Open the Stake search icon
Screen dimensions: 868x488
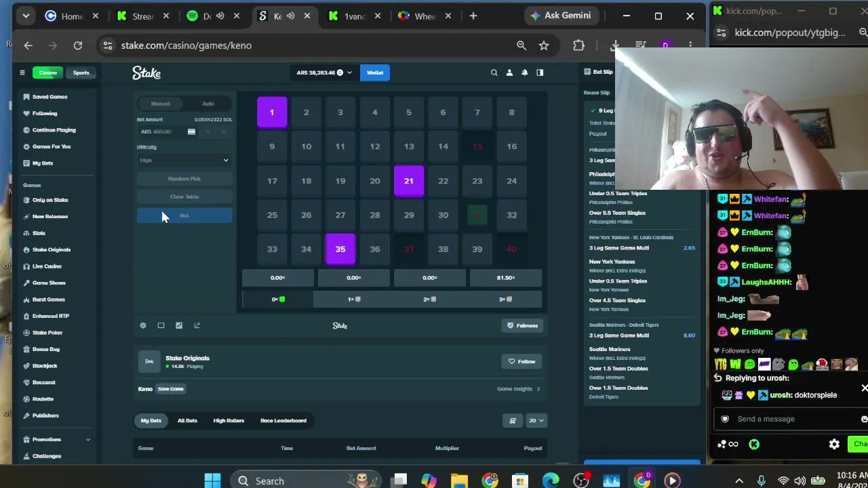point(494,73)
